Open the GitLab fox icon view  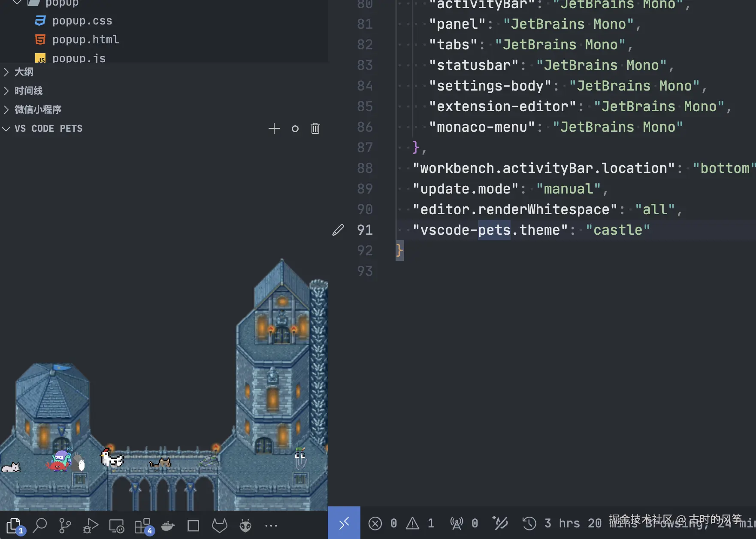pyautogui.click(x=220, y=525)
